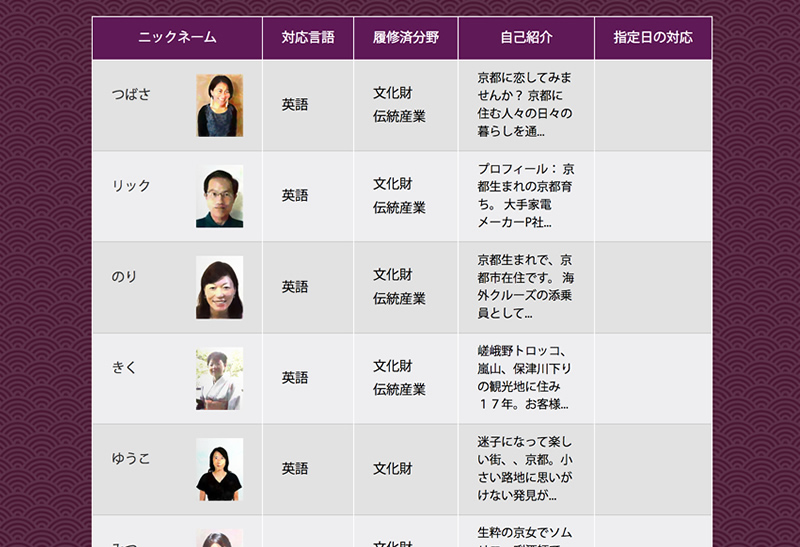
Task: Click 英語 in きく's row
Action: coord(295,378)
